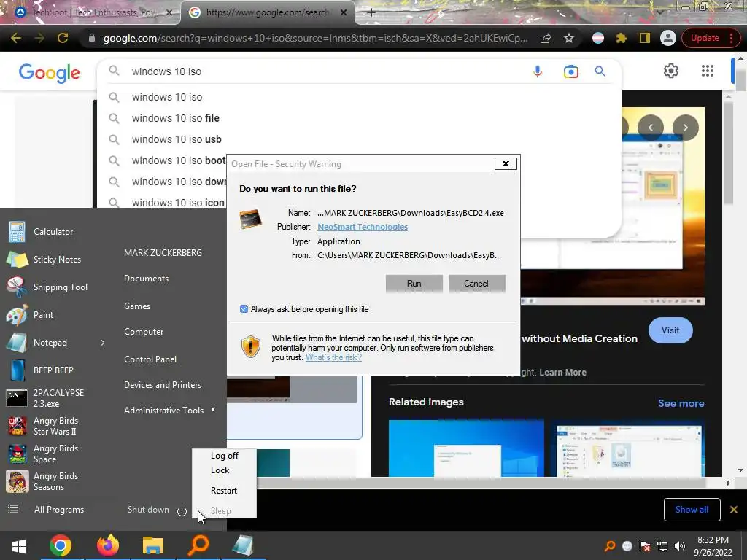Expand the Notepad jump list arrow
The width and height of the screenshot is (747, 560).
[102, 343]
